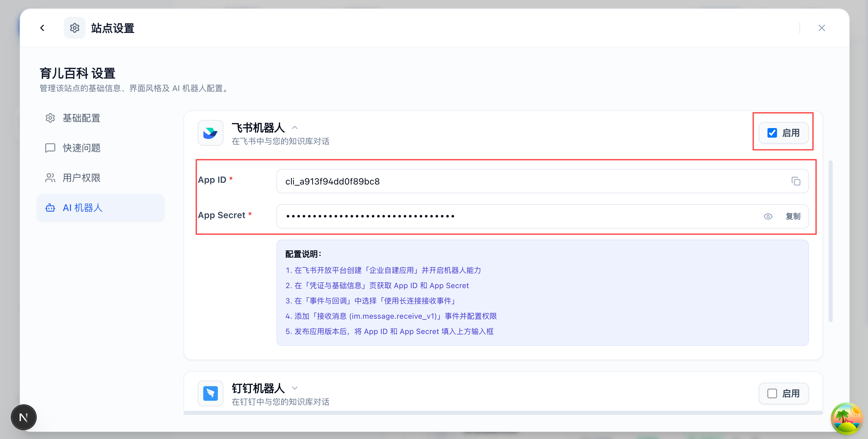
Task: Click the 钉钉机器人 DingTalk logo
Action: [210, 393]
